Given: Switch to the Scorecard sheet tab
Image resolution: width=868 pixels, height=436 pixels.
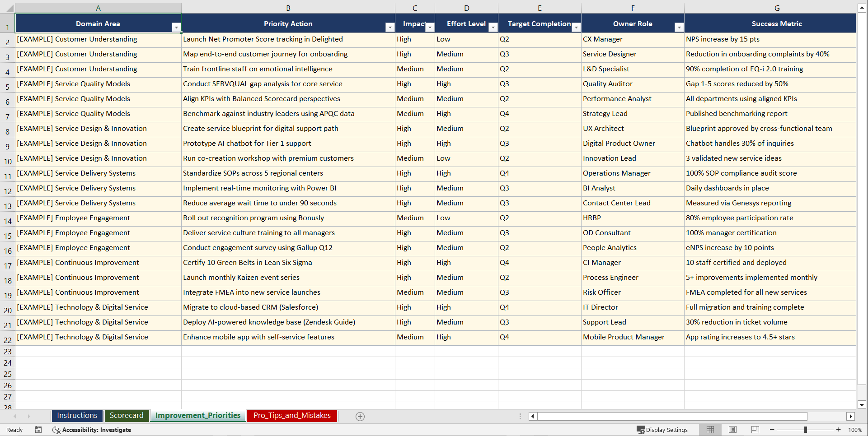Looking at the screenshot, I should click(127, 415).
